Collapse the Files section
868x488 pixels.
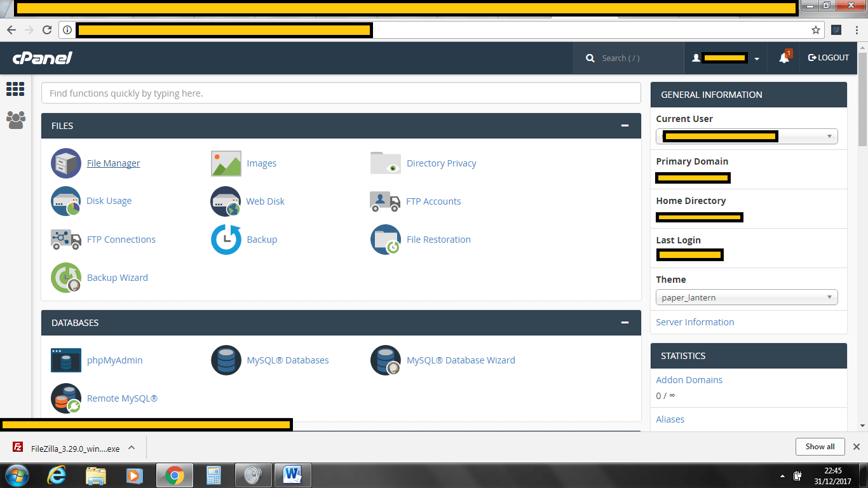(x=625, y=126)
